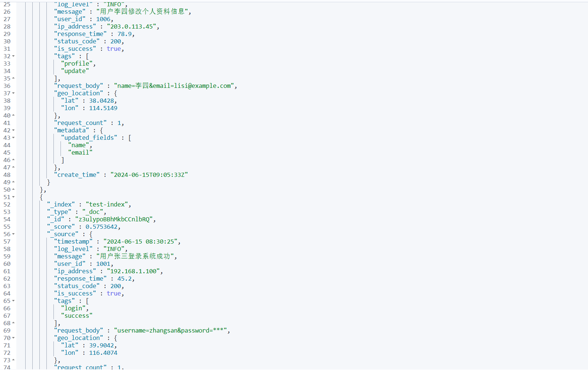588x370 pixels.
Task: Click lon value 116.4074
Action: tap(103, 353)
